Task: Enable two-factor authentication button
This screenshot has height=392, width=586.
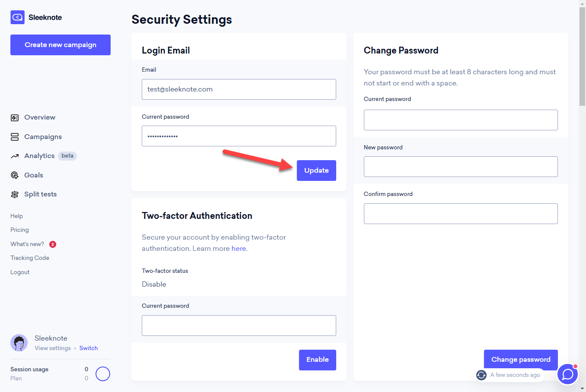Action: [x=318, y=360]
